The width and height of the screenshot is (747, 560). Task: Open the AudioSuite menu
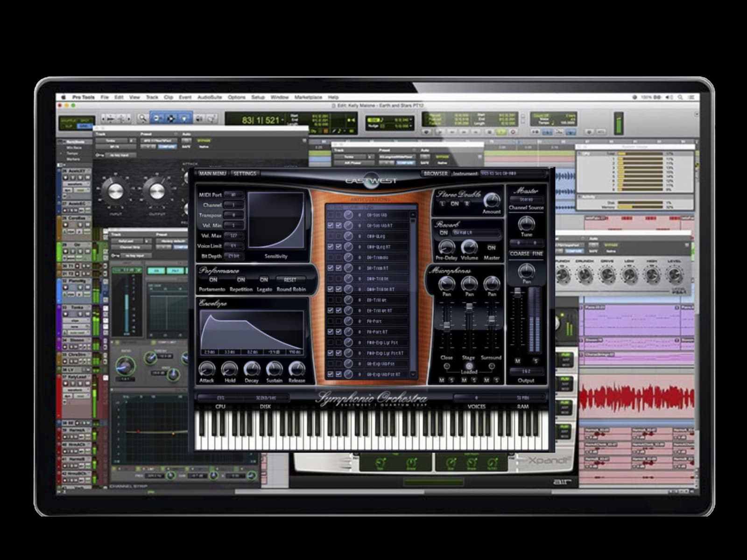[x=210, y=97]
